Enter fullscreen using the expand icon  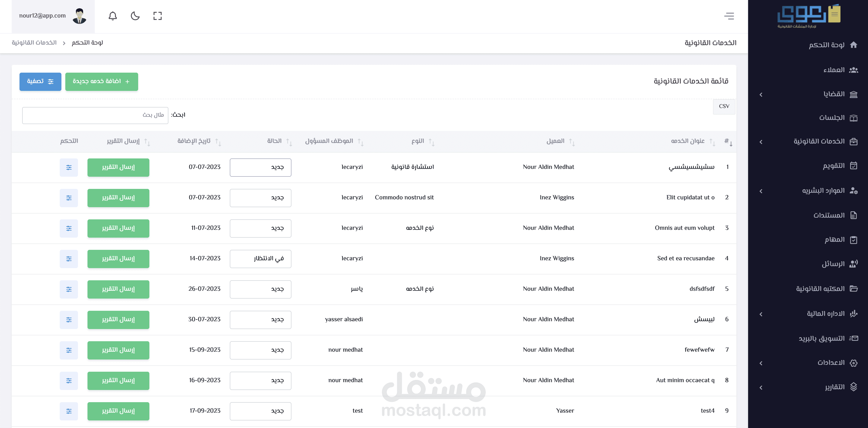point(157,16)
